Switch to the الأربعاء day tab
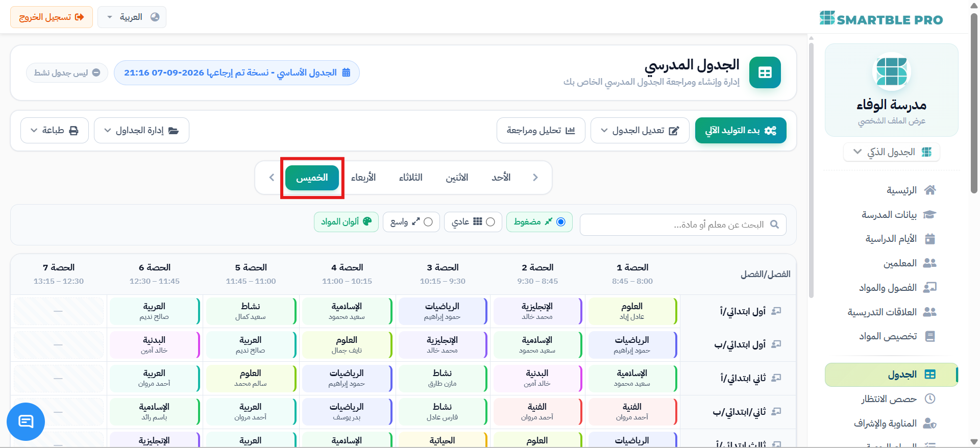 (363, 178)
